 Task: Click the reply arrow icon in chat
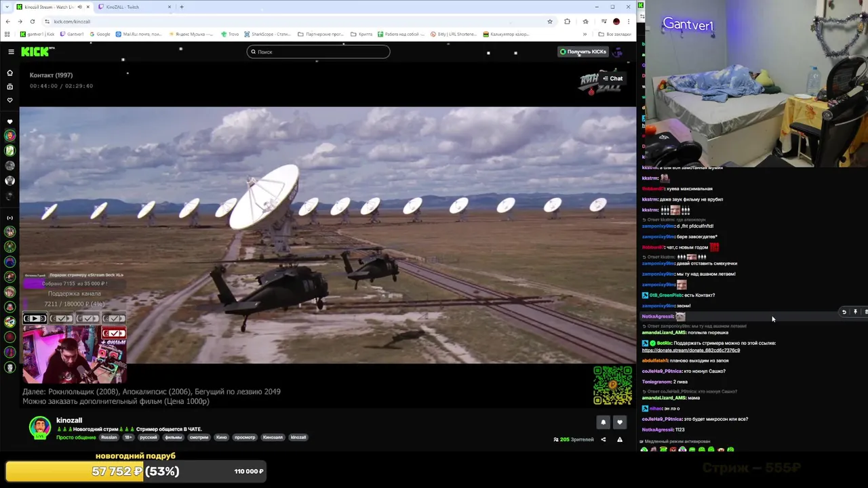844,312
